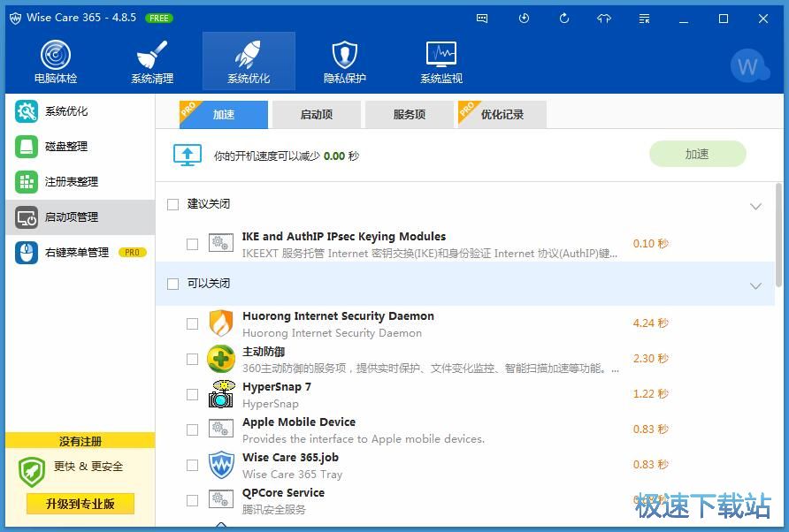This screenshot has height=532, width=789.
Task: Click the feedback message icon in title bar
Action: pyautogui.click(x=482, y=18)
